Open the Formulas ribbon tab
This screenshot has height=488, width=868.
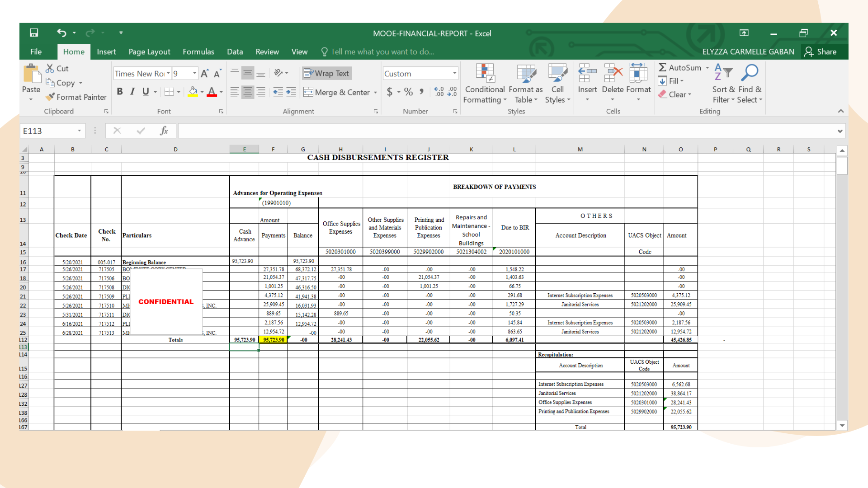[x=198, y=52]
